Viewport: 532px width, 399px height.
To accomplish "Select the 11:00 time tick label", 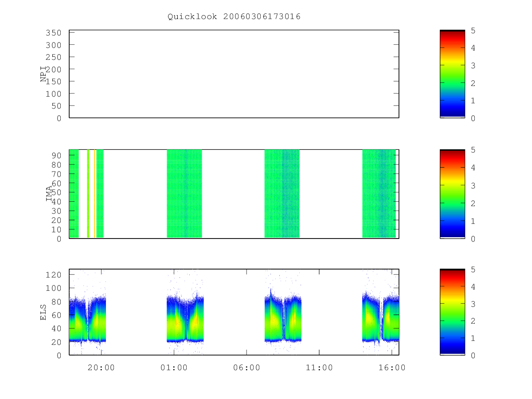I will pyautogui.click(x=319, y=368).
